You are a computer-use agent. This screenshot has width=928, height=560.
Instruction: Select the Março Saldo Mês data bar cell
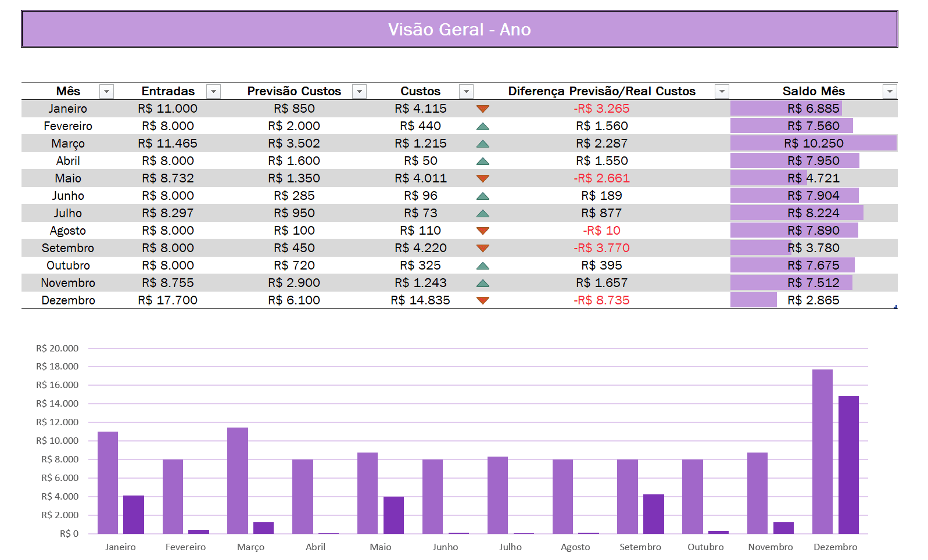coord(813,143)
